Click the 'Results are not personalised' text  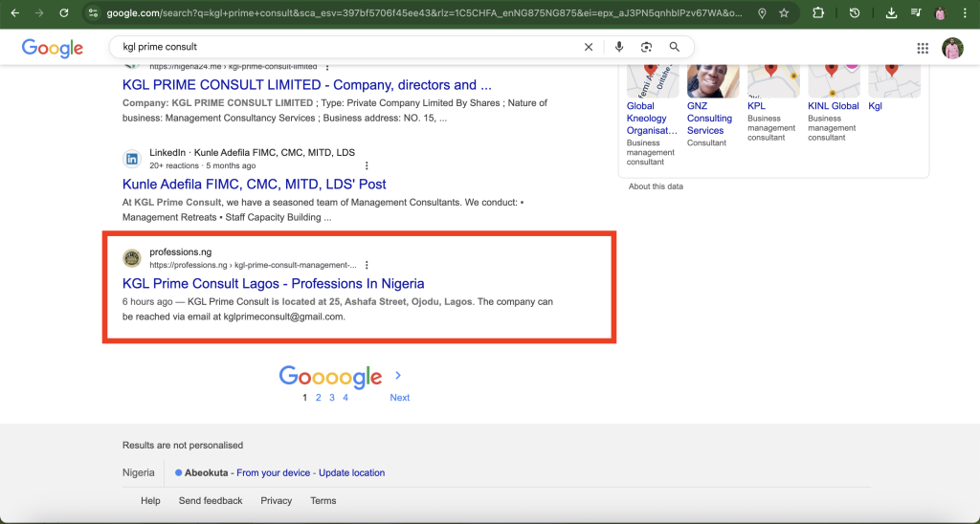[183, 446]
